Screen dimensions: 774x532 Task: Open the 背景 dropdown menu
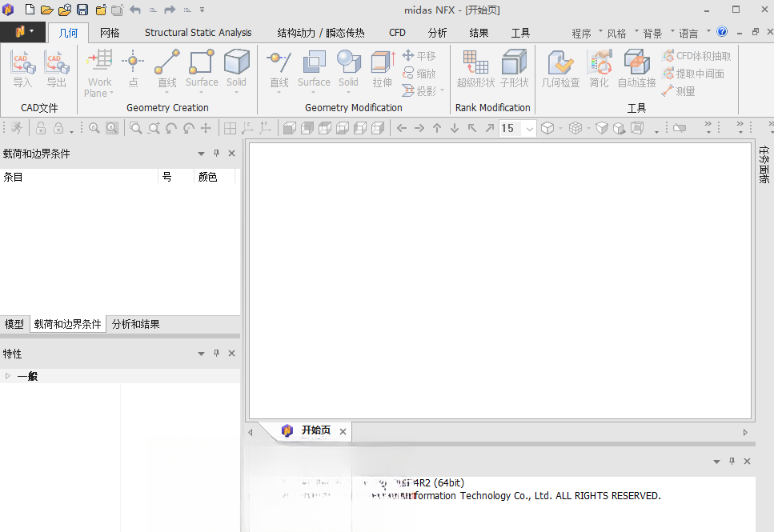point(658,33)
